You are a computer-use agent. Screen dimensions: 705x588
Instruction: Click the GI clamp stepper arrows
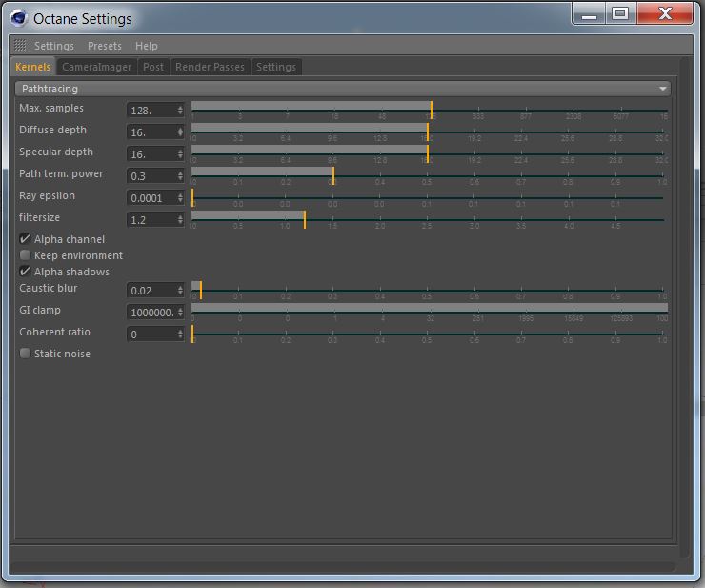pyautogui.click(x=180, y=313)
